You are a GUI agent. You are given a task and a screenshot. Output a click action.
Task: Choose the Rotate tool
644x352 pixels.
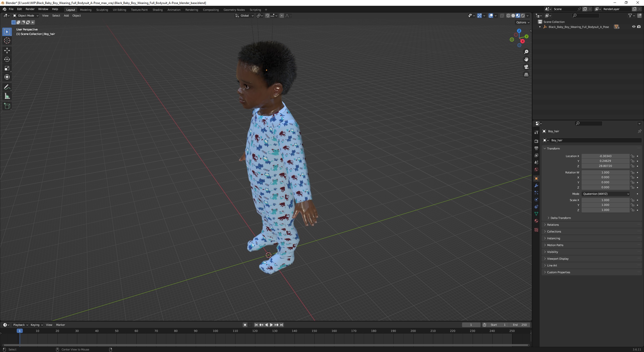click(x=7, y=59)
